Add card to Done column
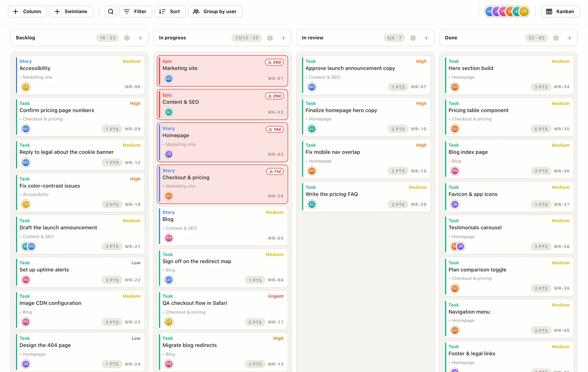The height and width of the screenshot is (372, 588). click(x=569, y=38)
